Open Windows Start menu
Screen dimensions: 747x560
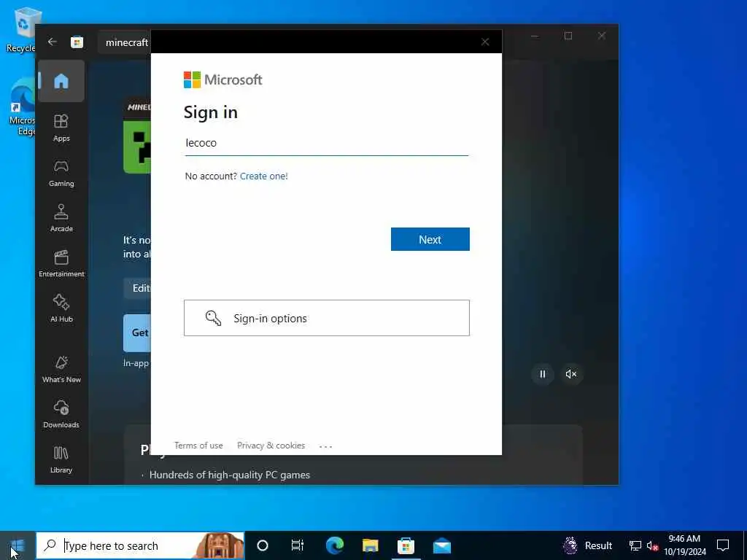click(18, 545)
